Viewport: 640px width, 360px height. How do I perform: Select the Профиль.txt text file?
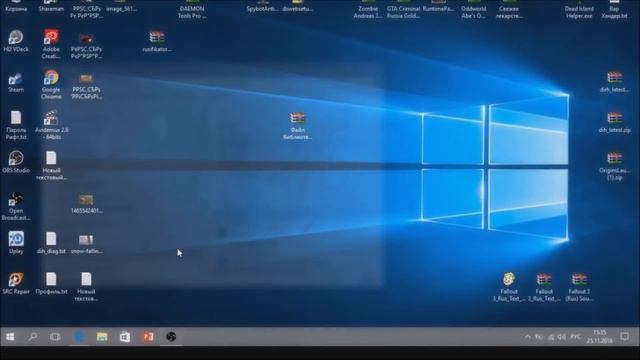coord(51,283)
